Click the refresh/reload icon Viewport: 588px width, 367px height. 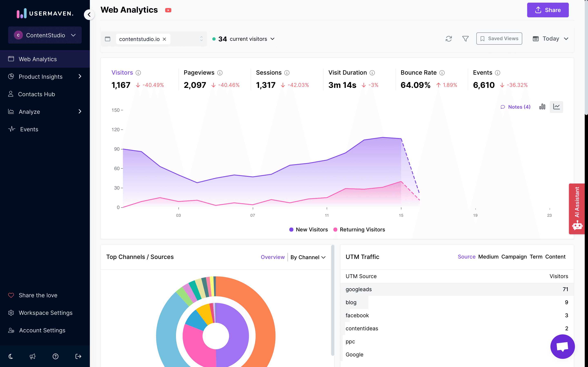point(449,39)
